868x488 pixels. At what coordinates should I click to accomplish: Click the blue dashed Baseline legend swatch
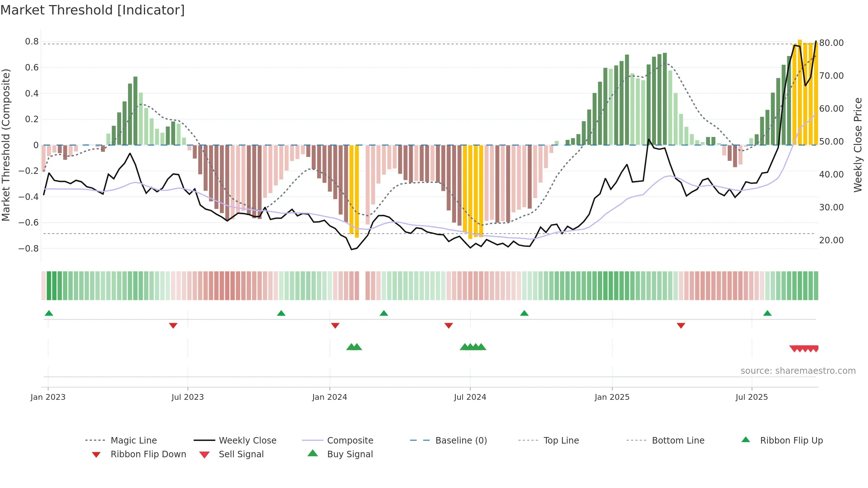tap(420, 440)
